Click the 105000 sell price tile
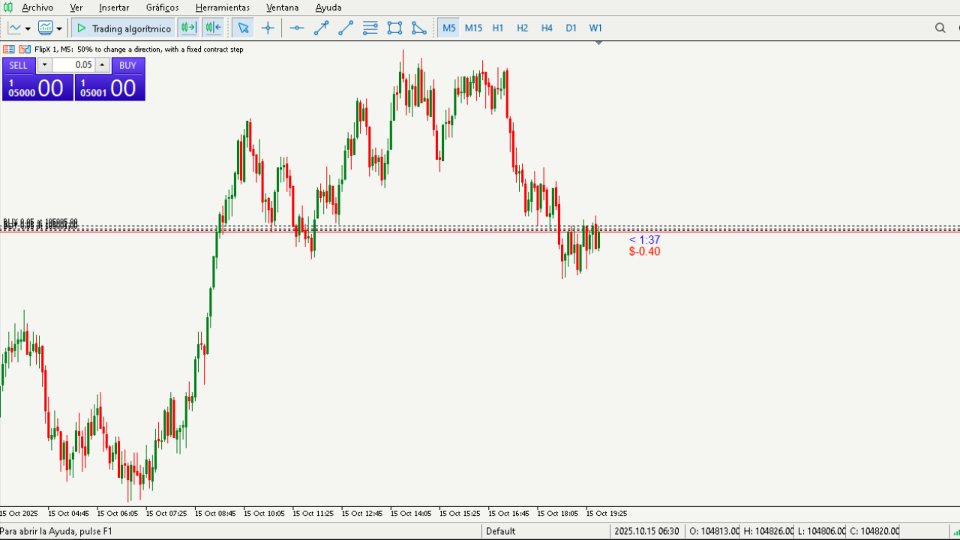The image size is (960, 540). click(x=37, y=88)
